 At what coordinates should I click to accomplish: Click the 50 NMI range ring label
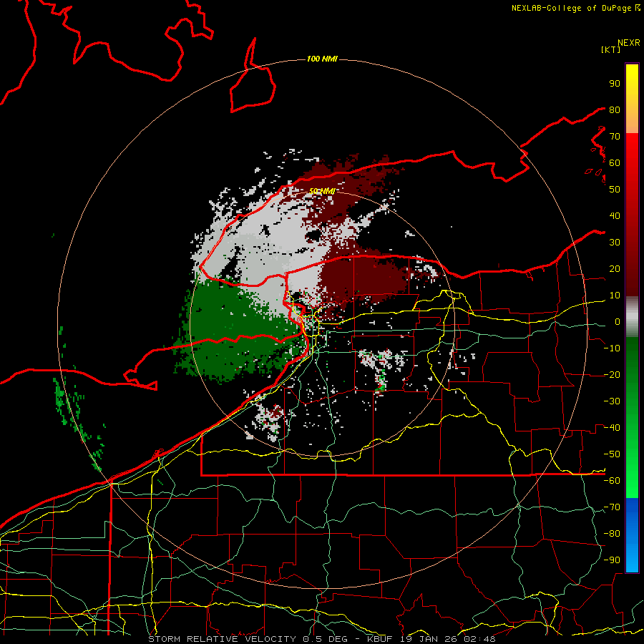tap(322, 191)
